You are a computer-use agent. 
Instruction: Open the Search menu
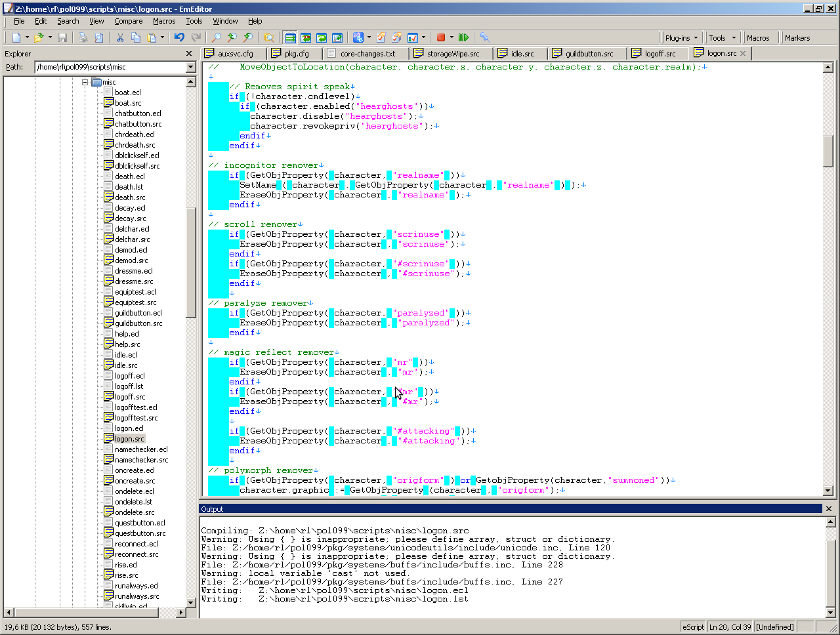point(68,21)
